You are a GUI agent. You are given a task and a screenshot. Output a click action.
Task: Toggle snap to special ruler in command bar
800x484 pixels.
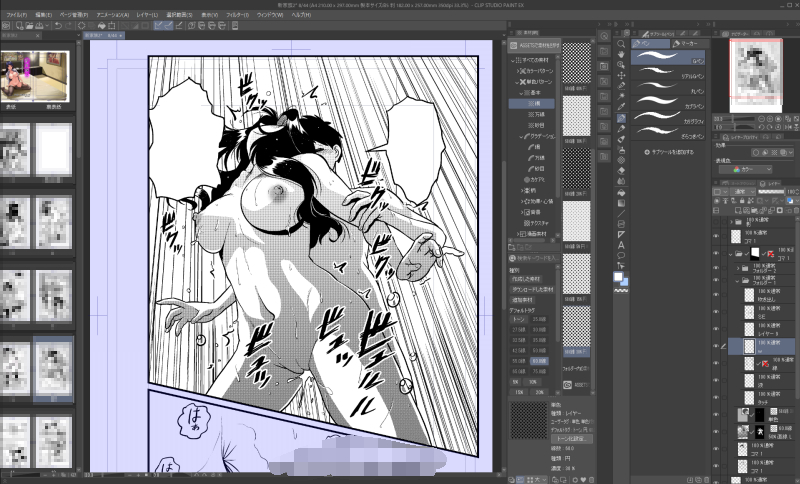point(168,26)
